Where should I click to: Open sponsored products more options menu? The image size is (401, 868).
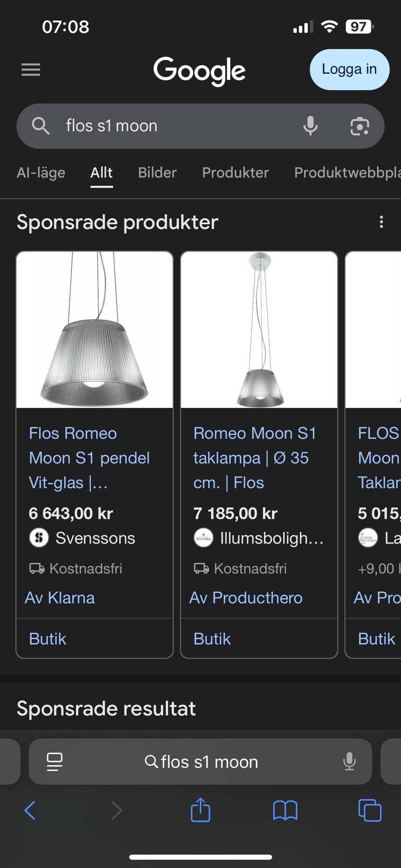pyautogui.click(x=381, y=222)
